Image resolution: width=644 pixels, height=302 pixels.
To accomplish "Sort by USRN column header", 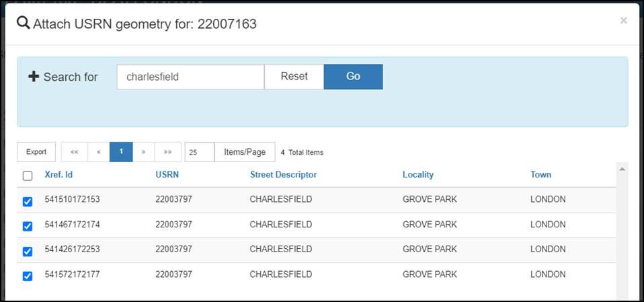I will (167, 175).
